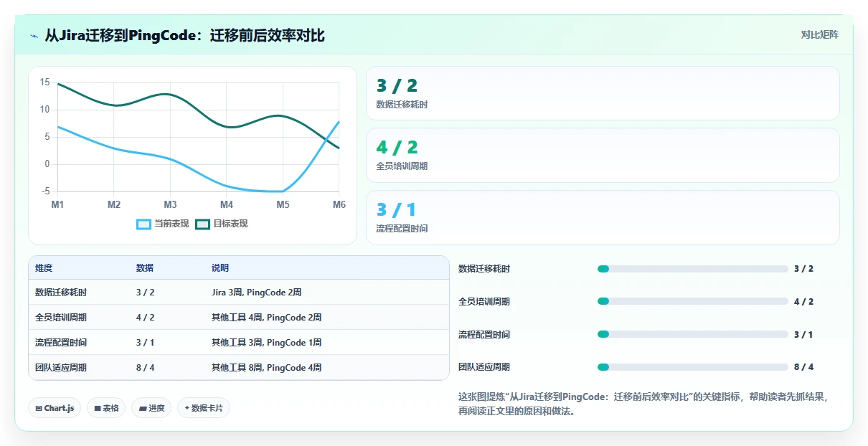Select the 数据卡片 tag chip
Screen dimensions: 868x446
point(204,408)
